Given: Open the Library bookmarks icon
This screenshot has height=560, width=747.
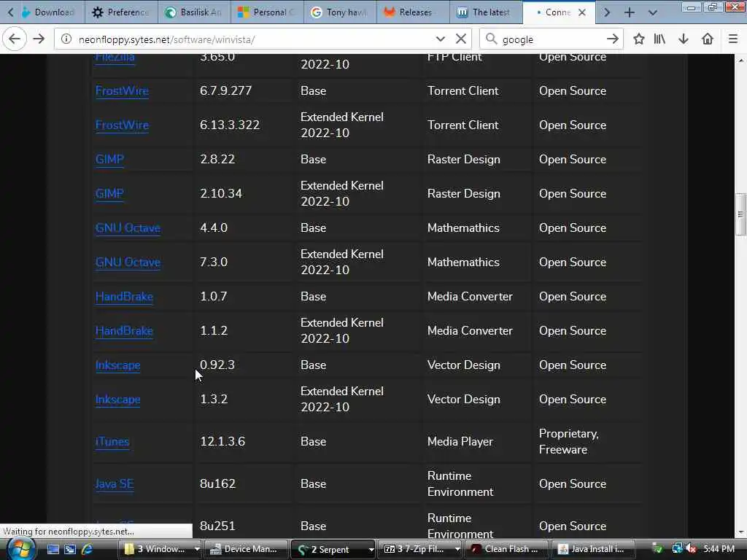Looking at the screenshot, I should [659, 39].
